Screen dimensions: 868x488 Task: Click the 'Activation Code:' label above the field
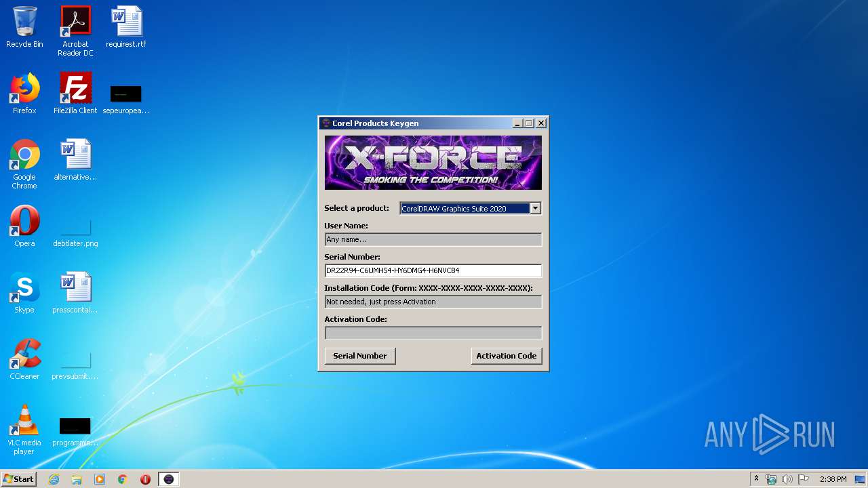coord(355,319)
